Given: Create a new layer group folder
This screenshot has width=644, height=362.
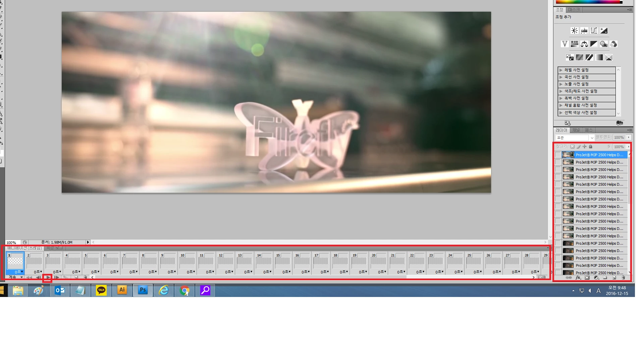Looking at the screenshot, I should pyautogui.click(x=605, y=278).
